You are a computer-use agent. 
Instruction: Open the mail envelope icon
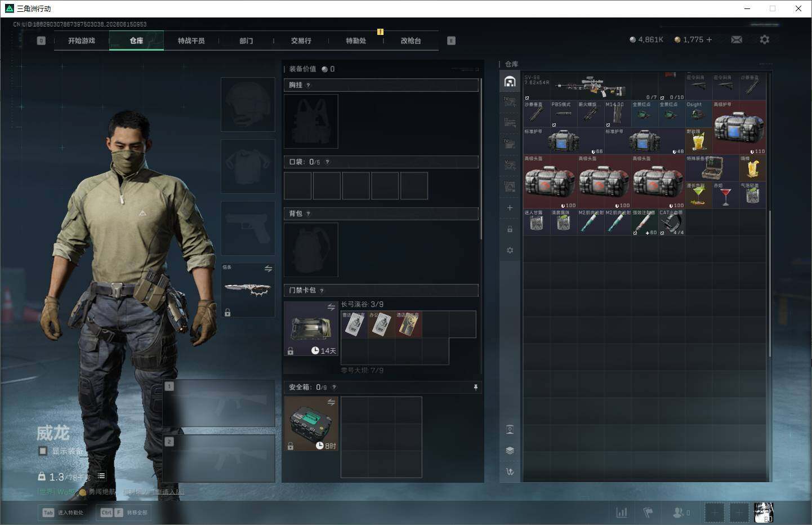point(737,39)
